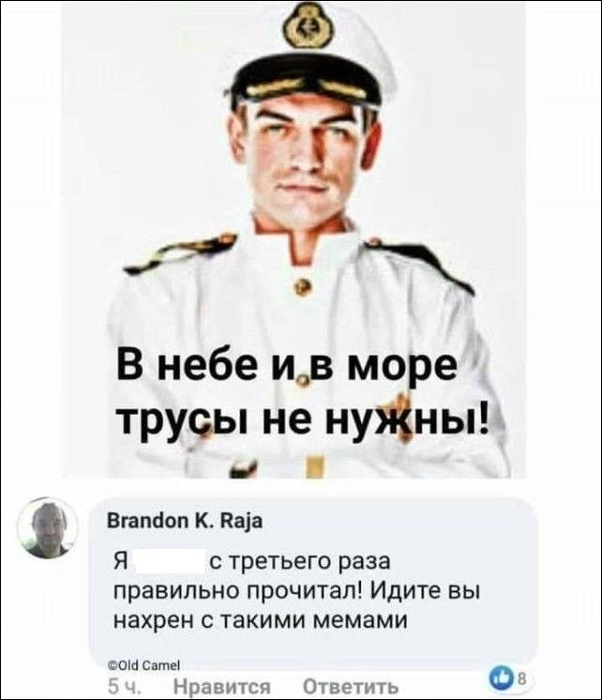Like the comment via Нравится
Image resolution: width=602 pixels, height=700 pixels.
tap(221, 688)
